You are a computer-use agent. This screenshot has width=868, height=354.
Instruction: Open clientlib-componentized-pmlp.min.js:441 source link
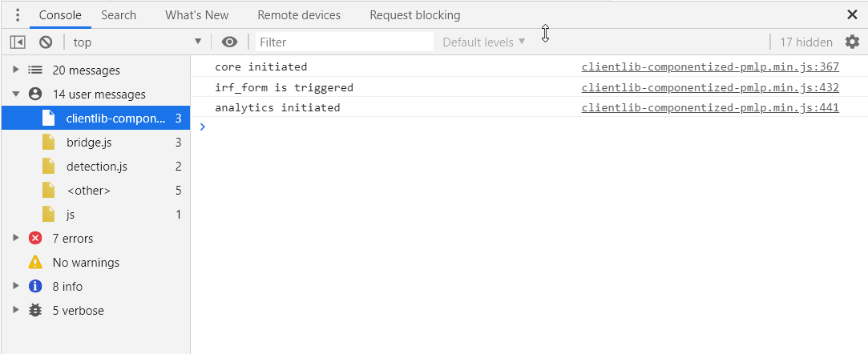tap(710, 107)
